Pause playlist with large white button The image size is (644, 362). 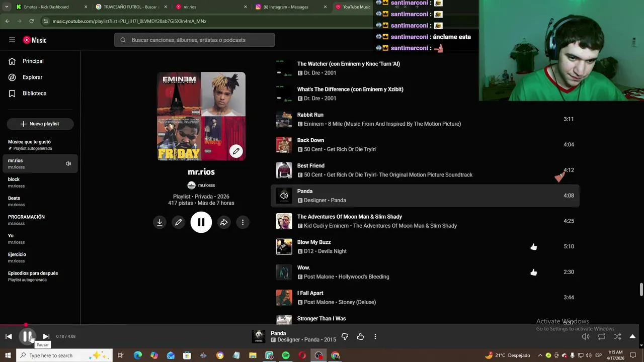point(201,222)
